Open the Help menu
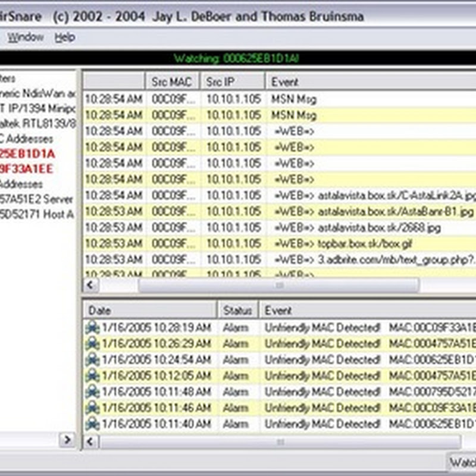This screenshot has height=476, width=476. [64, 37]
